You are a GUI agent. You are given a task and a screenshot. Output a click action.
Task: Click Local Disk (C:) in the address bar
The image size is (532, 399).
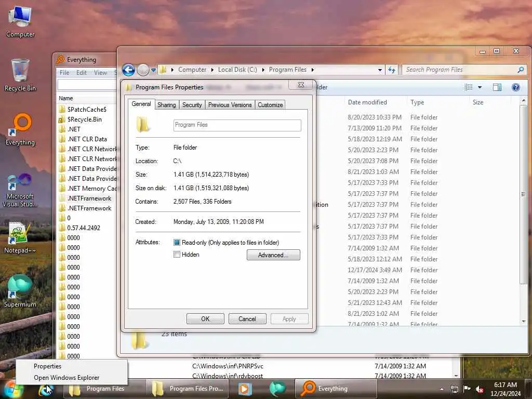pos(237,70)
